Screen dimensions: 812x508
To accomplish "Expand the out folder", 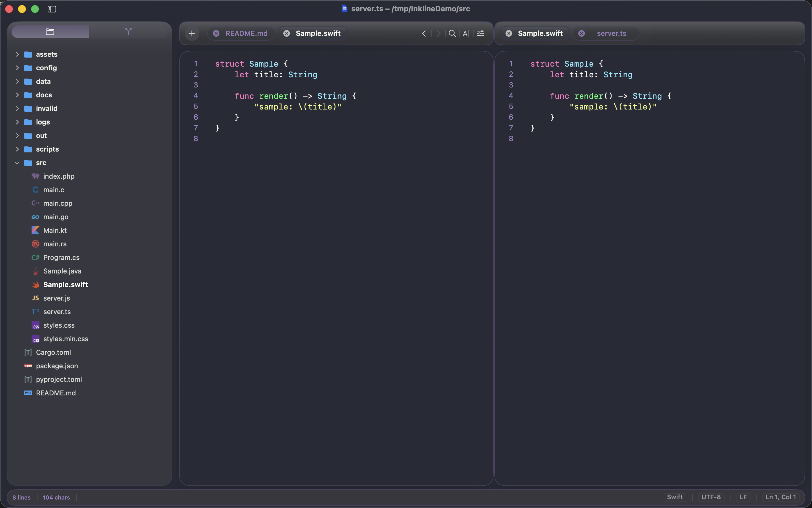I will click(17, 135).
